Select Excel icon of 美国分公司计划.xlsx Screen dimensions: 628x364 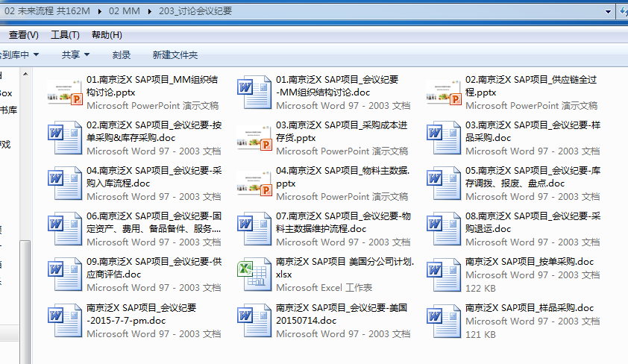(254, 274)
